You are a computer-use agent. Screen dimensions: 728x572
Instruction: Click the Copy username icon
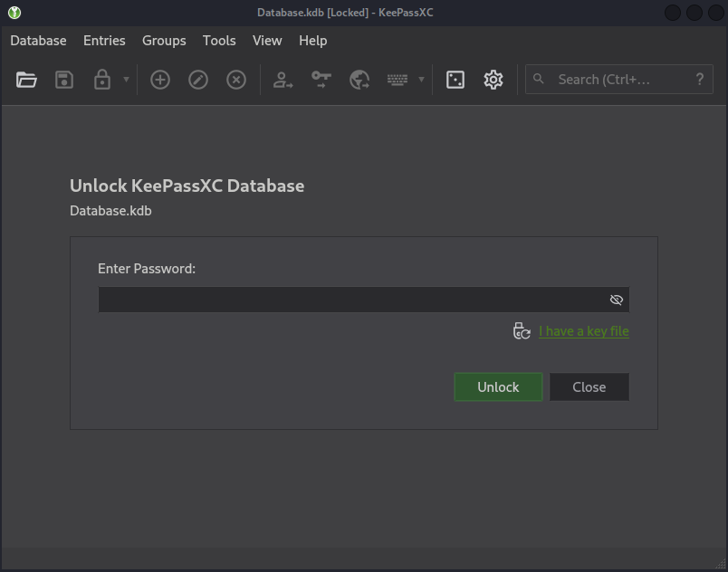(283, 80)
